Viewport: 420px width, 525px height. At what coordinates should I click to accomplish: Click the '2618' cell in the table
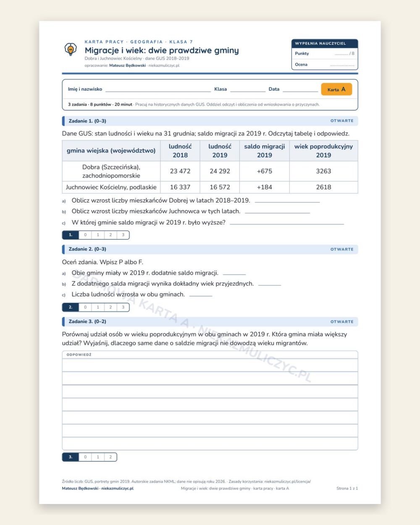pos(323,187)
